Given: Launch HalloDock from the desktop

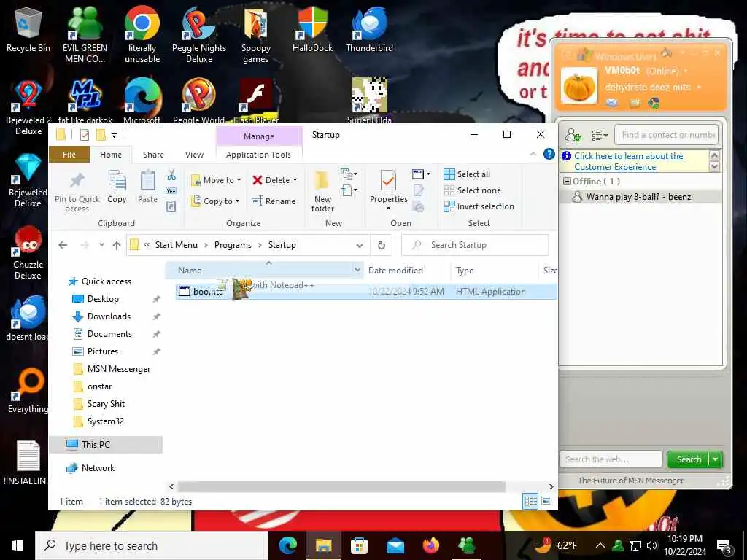Looking at the screenshot, I should click(x=312, y=29).
